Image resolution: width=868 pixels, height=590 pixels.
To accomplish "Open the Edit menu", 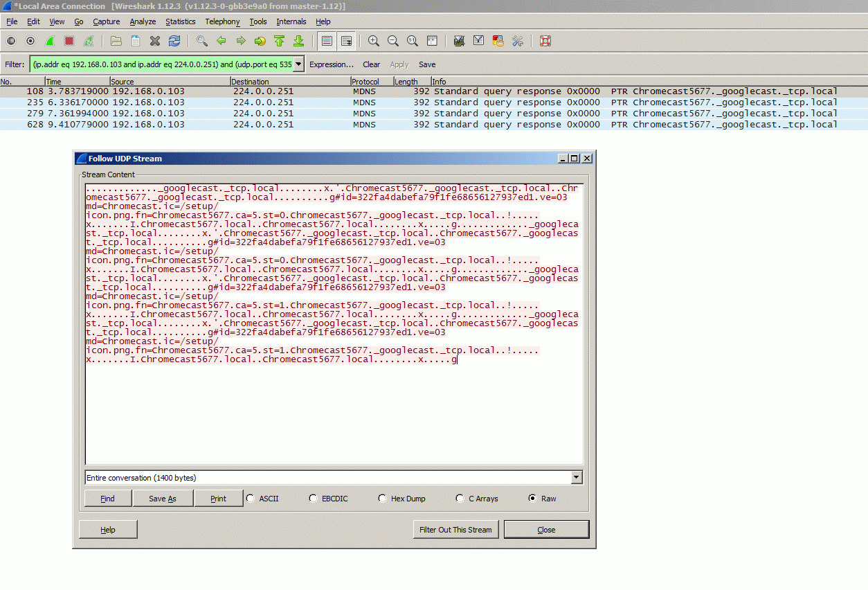I will (x=33, y=21).
